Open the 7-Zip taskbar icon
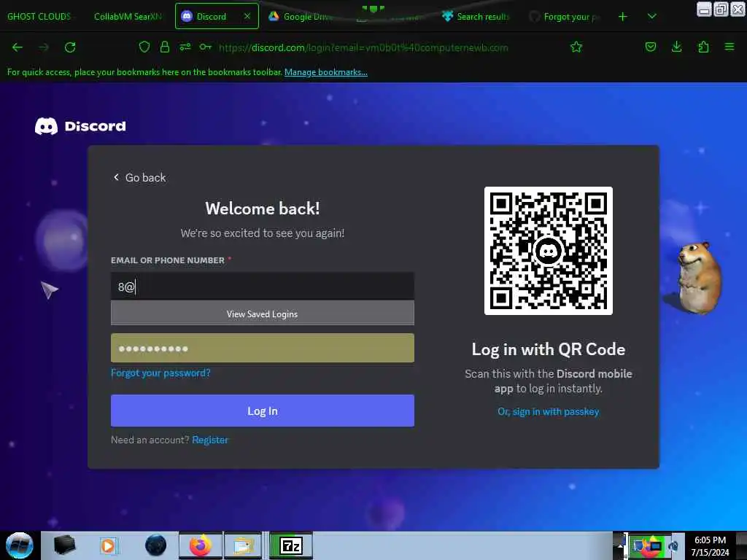Image resolution: width=747 pixels, height=560 pixels. (291, 545)
